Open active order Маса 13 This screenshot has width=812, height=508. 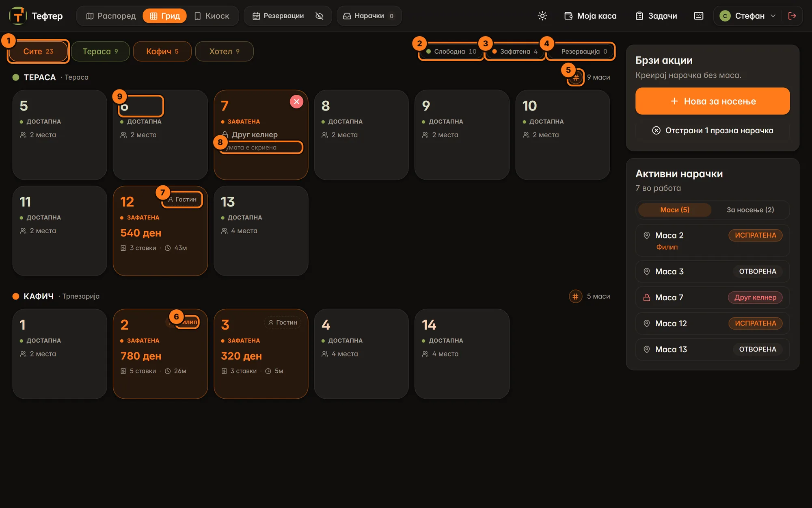click(713, 350)
